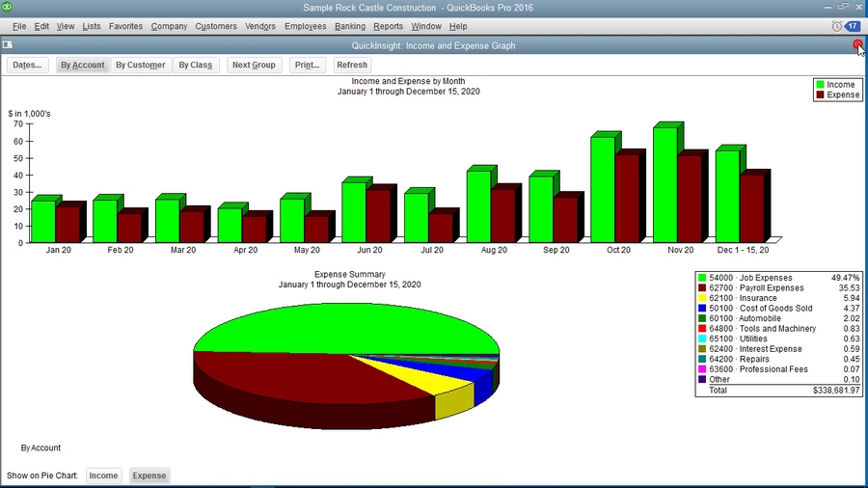This screenshot has height=488, width=868.
Task: Show Income on the pie chart
Action: (x=104, y=475)
